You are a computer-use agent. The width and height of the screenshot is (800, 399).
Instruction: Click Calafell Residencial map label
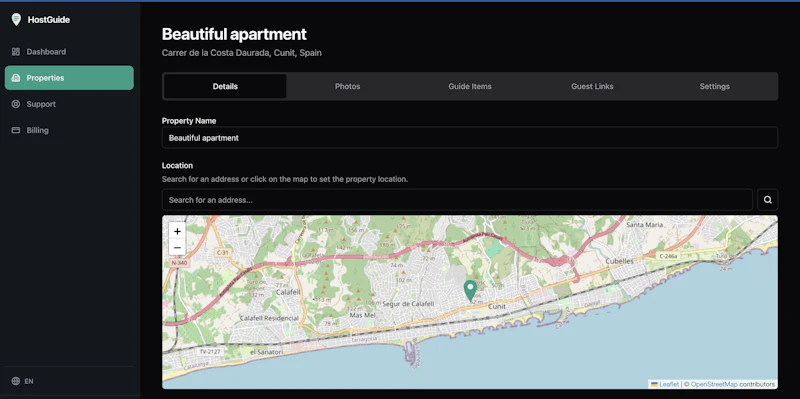tap(269, 318)
